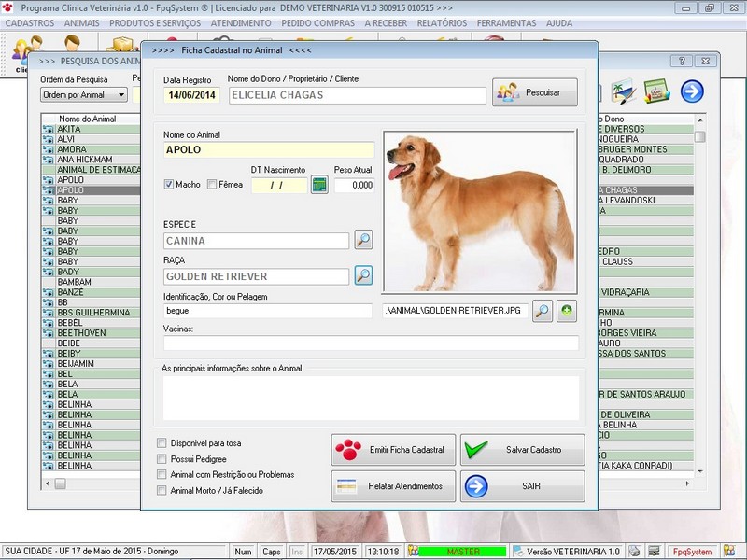
Task: Click the Vacinas input field
Action: (x=371, y=343)
